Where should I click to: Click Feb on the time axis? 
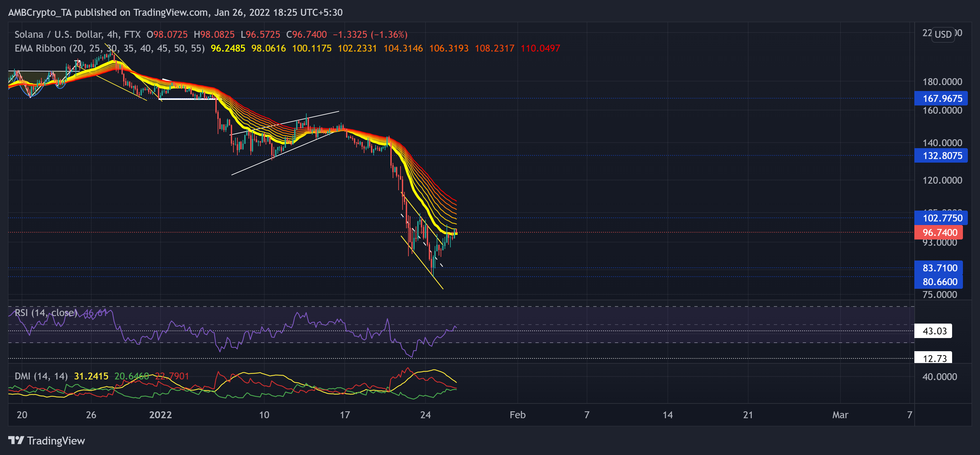[x=517, y=415]
